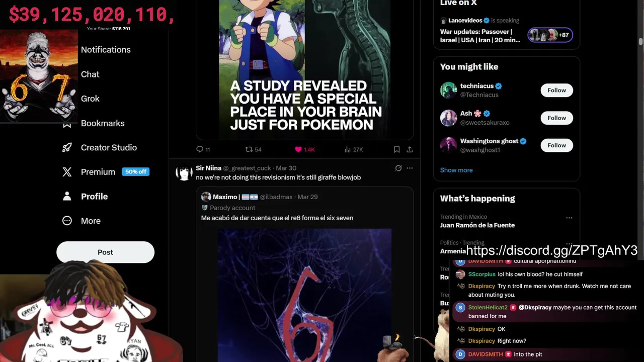
Task: Open Grok in the sidebar
Action: click(x=90, y=99)
